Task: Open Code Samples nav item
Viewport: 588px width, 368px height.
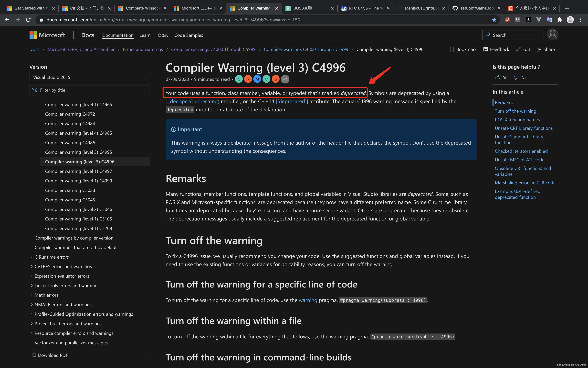Action: click(x=189, y=35)
